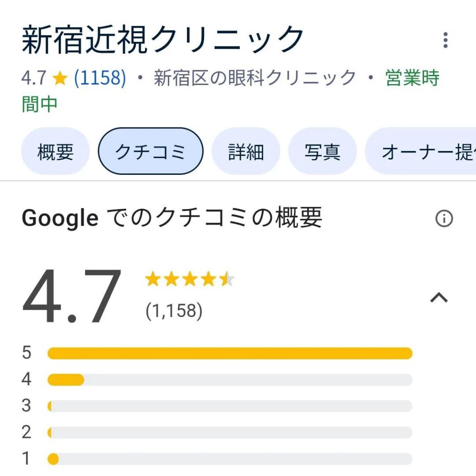The image size is (476, 476).
Task: Tap the gold star next to 4.7 header rating
Action: 60,78
